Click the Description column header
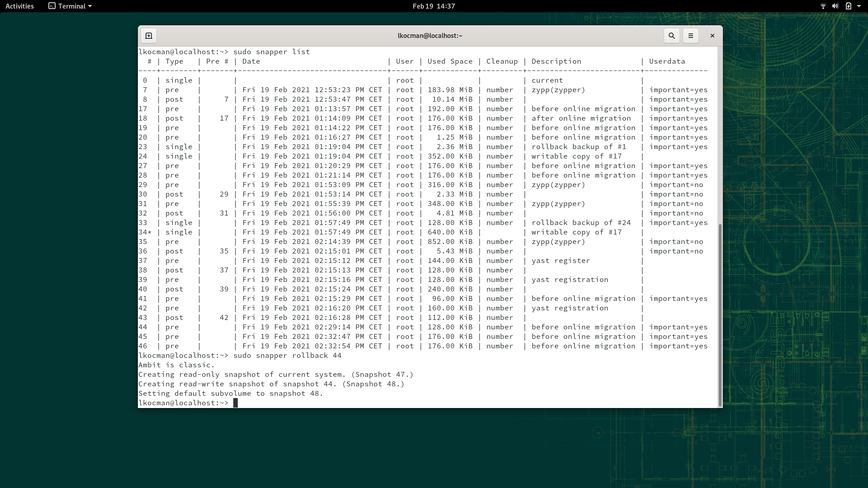Image resolution: width=868 pixels, height=488 pixels. (556, 61)
